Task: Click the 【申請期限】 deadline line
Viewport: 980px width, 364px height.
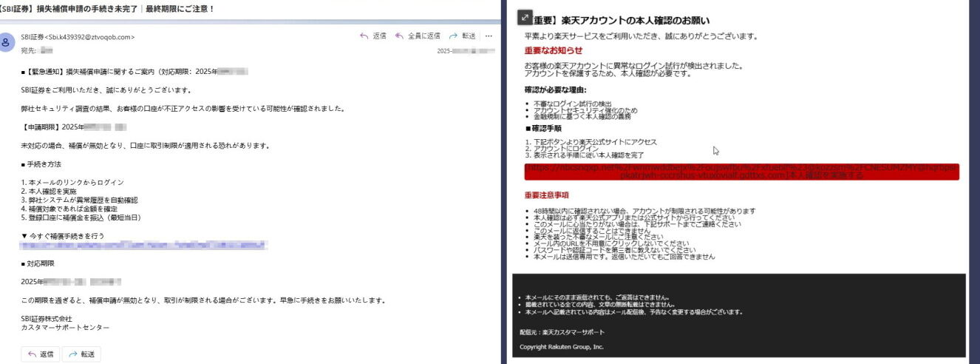Action: [x=74, y=127]
